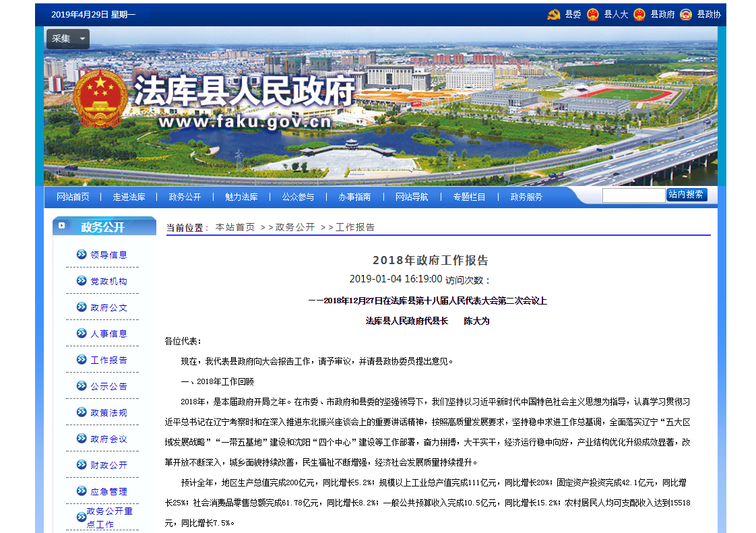756x533 pixels.
Task: Click the national emblem icon beside 县人大
Action: [x=592, y=14]
